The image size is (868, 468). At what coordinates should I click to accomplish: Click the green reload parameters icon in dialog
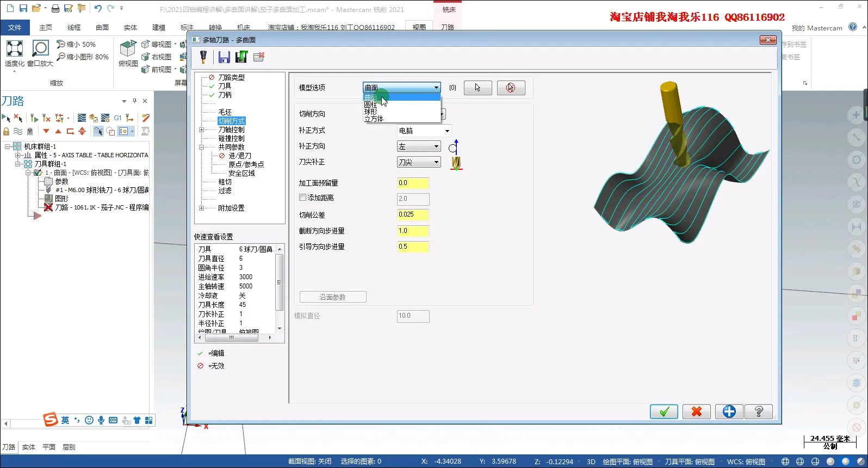point(241,57)
